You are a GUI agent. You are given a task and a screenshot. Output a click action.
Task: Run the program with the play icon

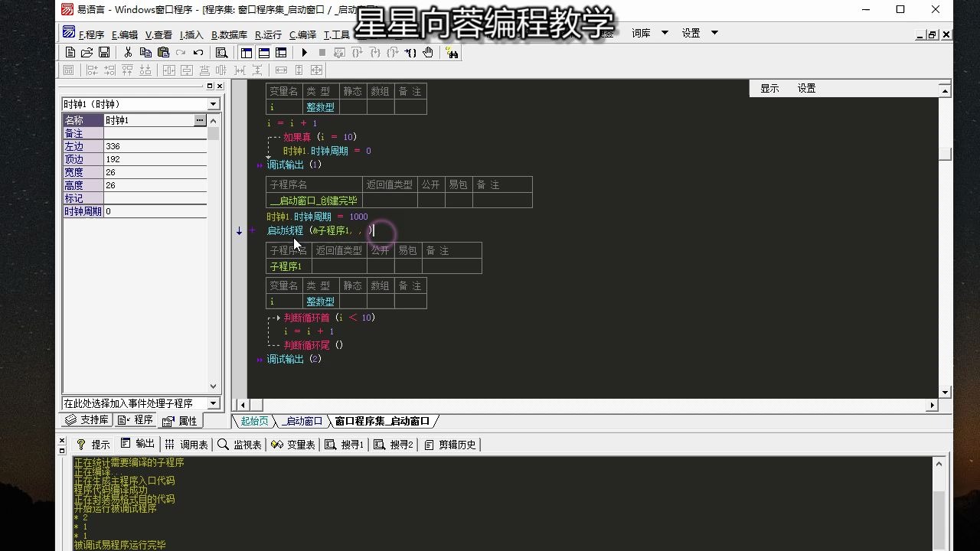point(303,52)
